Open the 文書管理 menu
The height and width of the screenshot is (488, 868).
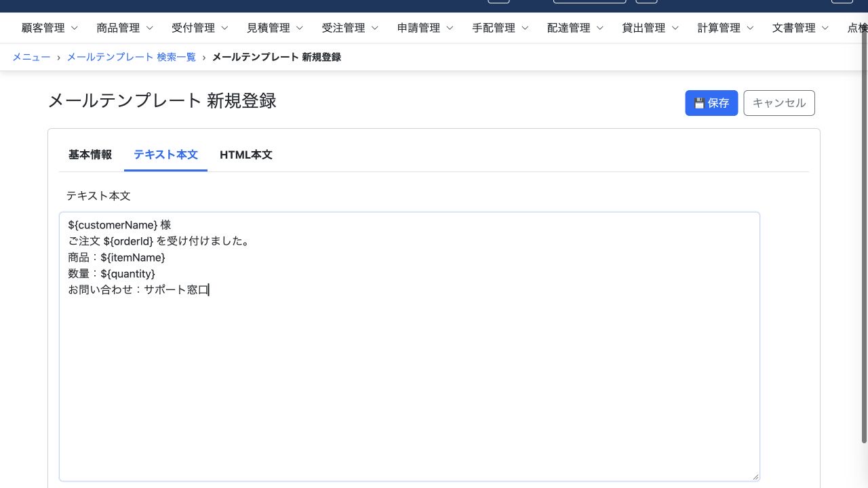tap(800, 28)
